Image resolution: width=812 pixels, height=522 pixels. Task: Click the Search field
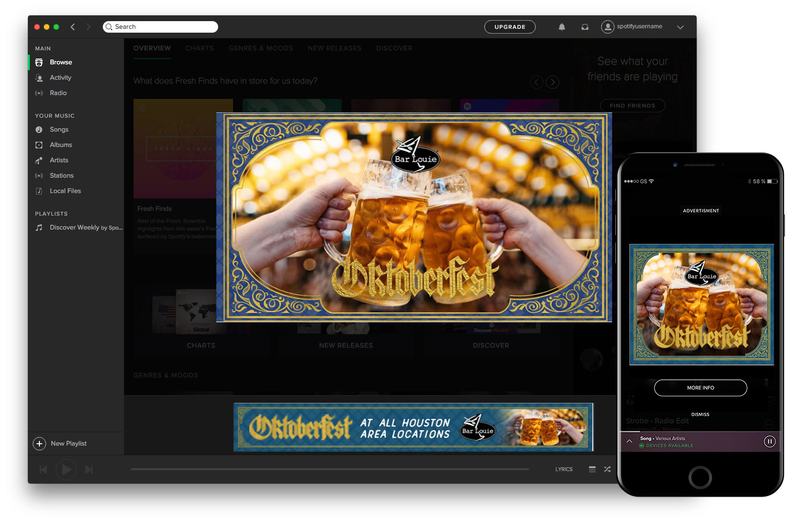click(x=160, y=27)
